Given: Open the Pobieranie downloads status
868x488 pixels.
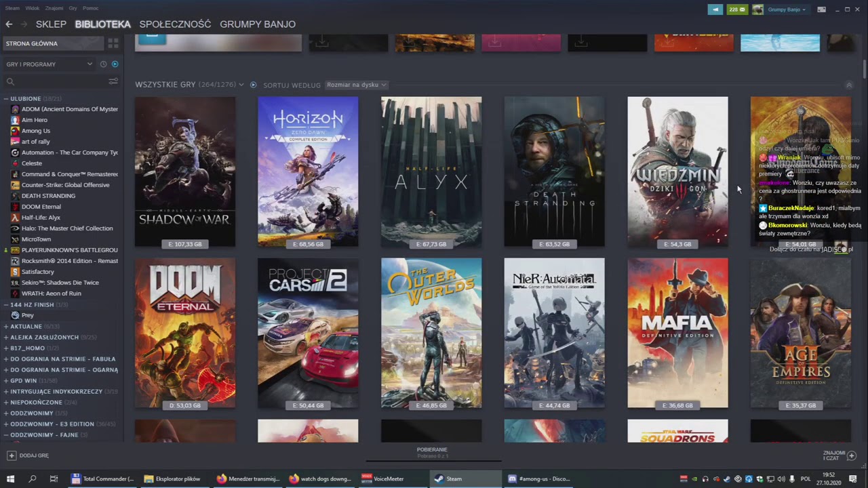Looking at the screenshot, I should click(432, 452).
